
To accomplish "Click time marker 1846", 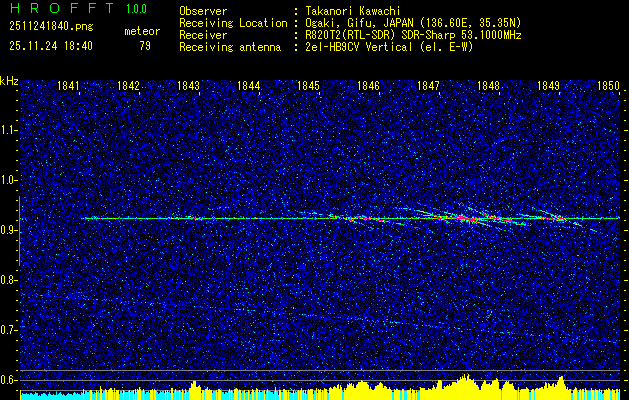I will click(x=368, y=85).
